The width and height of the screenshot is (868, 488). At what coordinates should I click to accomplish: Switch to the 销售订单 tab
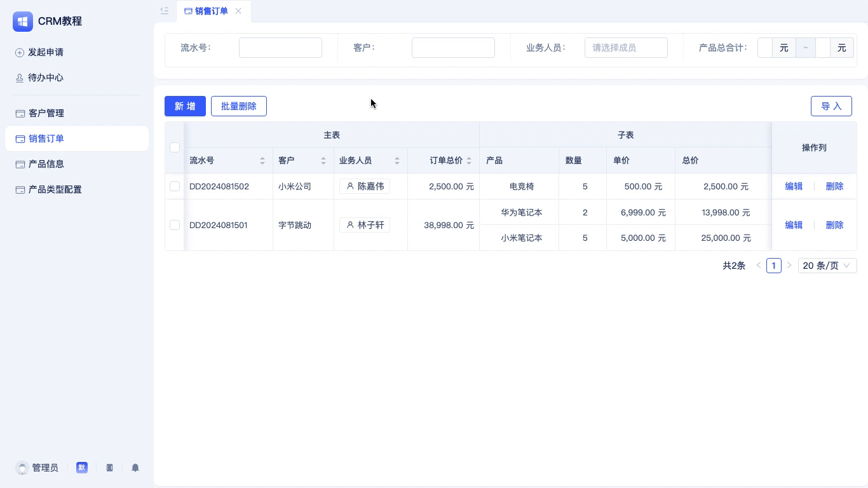pos(212,11)
